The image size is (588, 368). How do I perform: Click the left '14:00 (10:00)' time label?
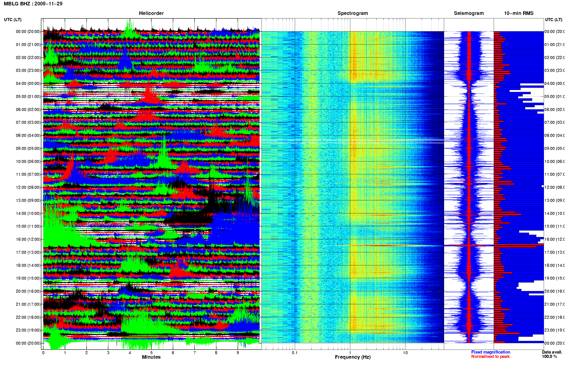click(x=28, y=213)
